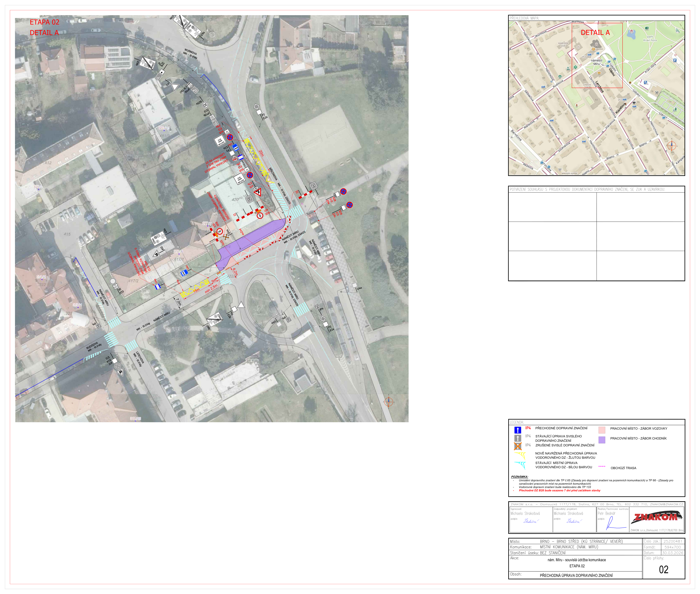700x594 pixels.
Task: Click 'MÍSTNÍ KOMUNIKACE (NÁM. MÍRU)' in the title block
Action: tap(569, 547)
